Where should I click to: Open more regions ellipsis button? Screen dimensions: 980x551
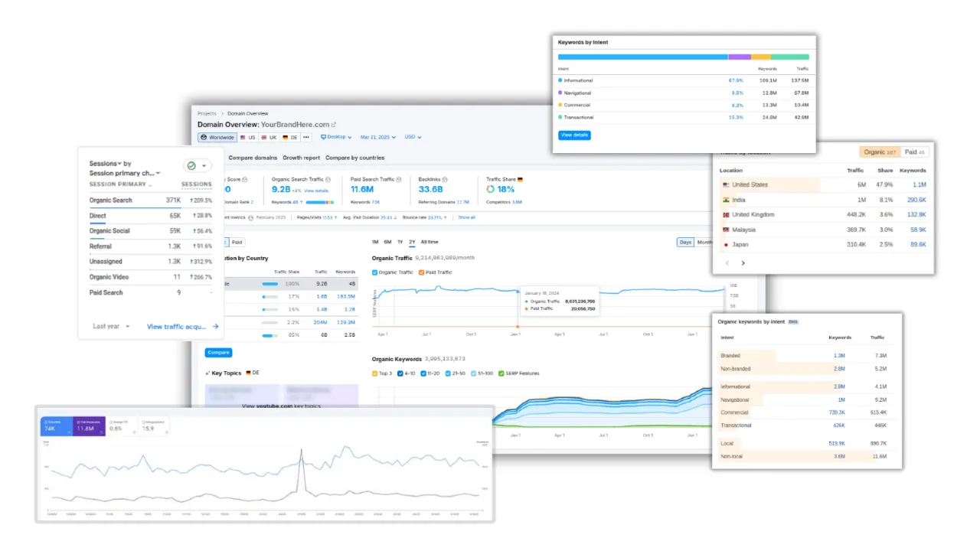306,138
